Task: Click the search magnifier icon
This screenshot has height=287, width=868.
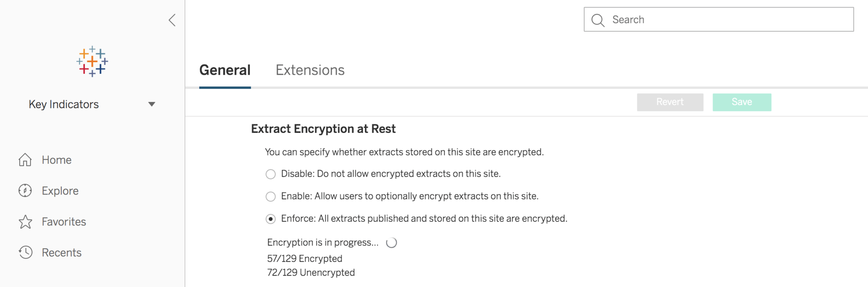Action: (x=598, y=20)
